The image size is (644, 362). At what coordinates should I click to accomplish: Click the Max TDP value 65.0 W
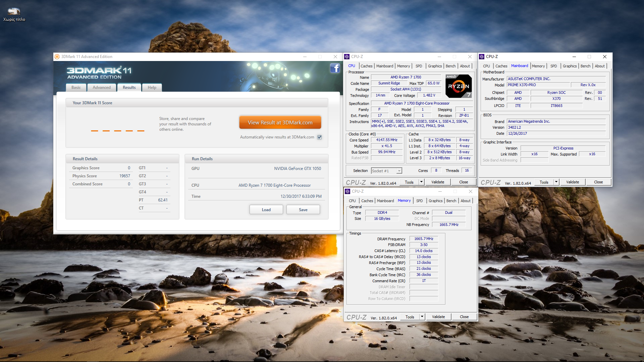pyautogui.click(x=433, y=83)
